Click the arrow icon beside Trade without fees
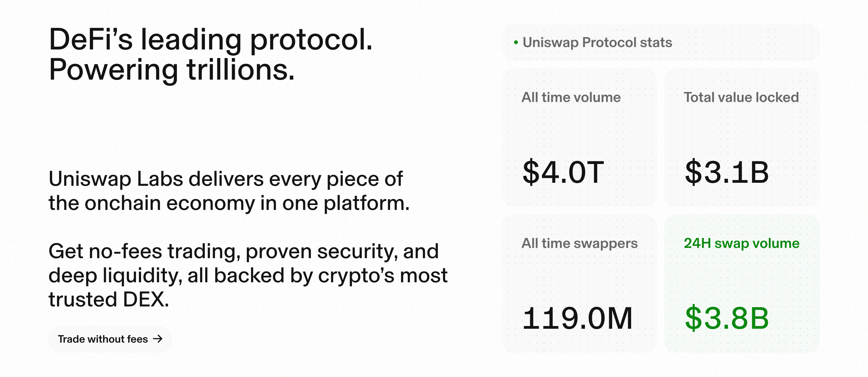The width and height of the screenshot is (868, 377). point(158,339)
